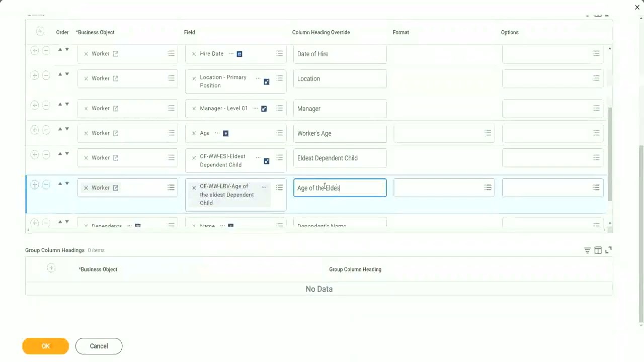The width and height of the screenshot is (644, 362).
Task: Focus the Age of the Eldes heading field
Action: point(340,188)
